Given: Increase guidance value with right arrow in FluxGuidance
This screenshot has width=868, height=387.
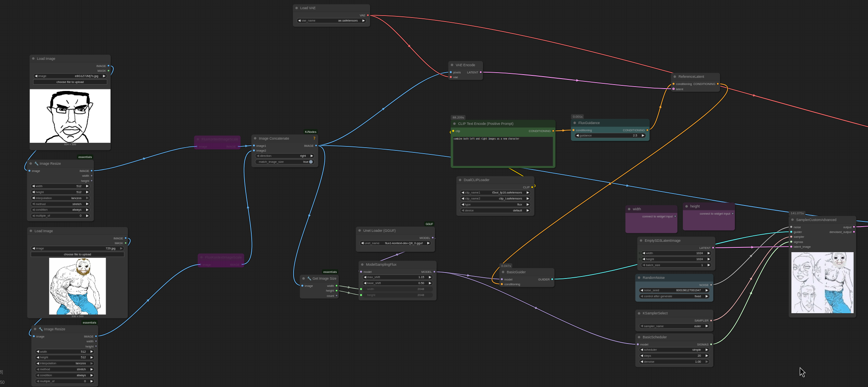Looking at the screenshot, I should (643, 136).
